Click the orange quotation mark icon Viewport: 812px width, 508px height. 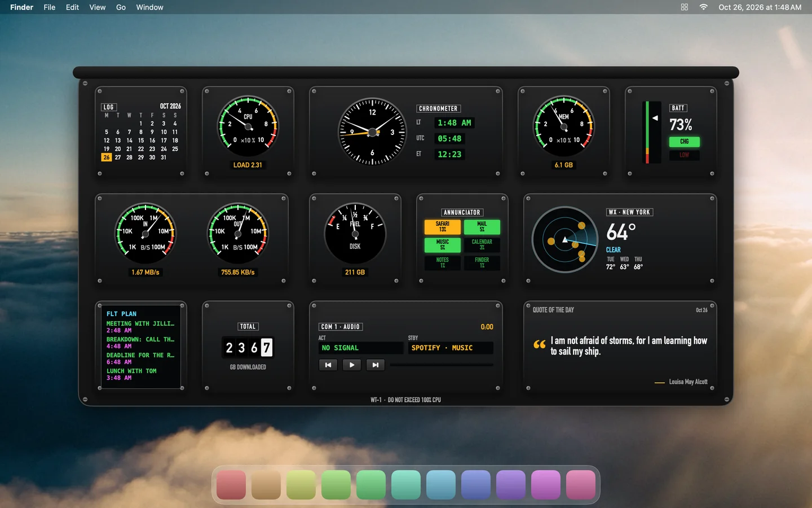click(x=540, y=344)
